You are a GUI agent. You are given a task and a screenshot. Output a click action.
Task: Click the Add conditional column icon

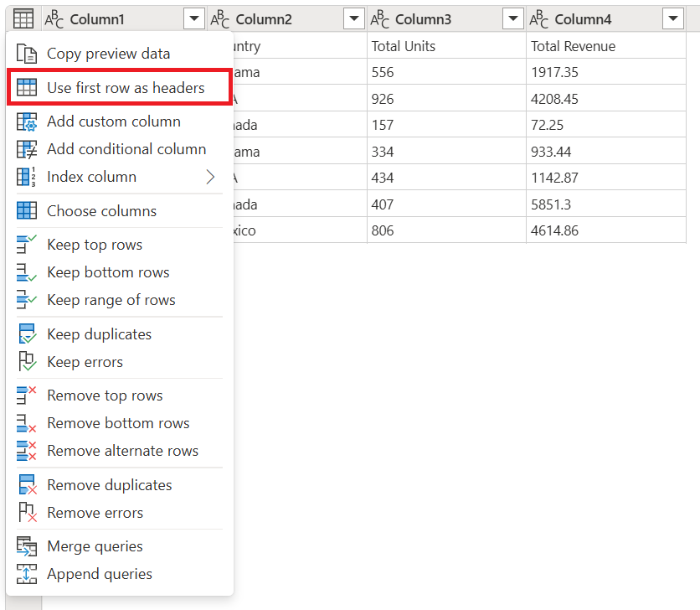click(x=26, y=148)
